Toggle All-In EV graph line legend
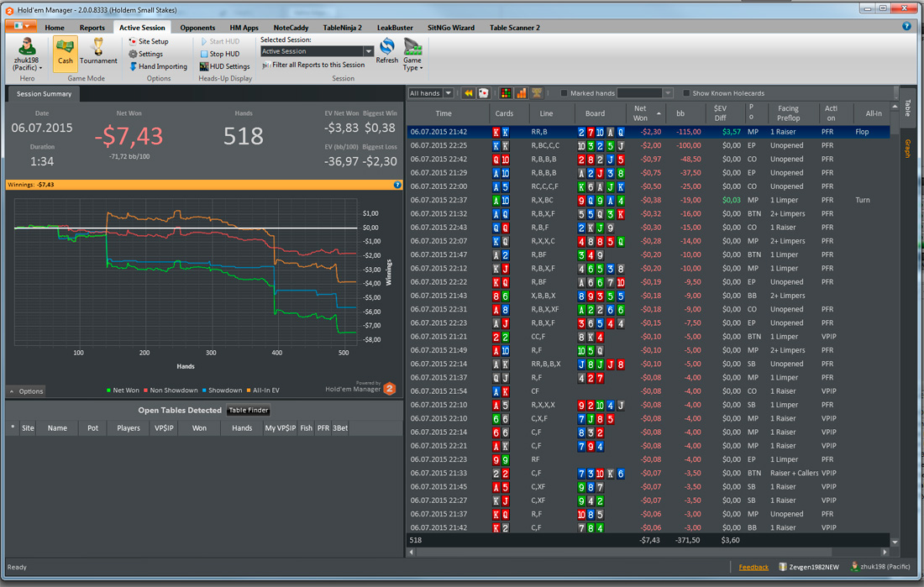 [263, 390]
